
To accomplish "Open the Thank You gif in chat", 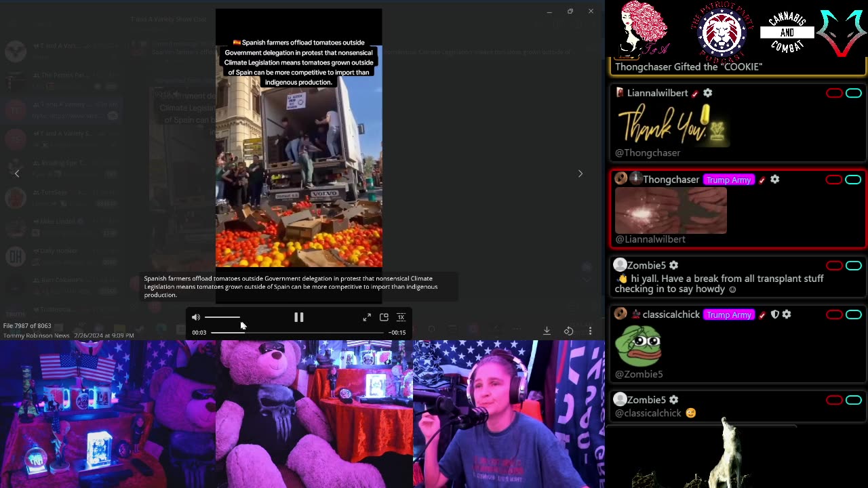I will tap(671, 124).
